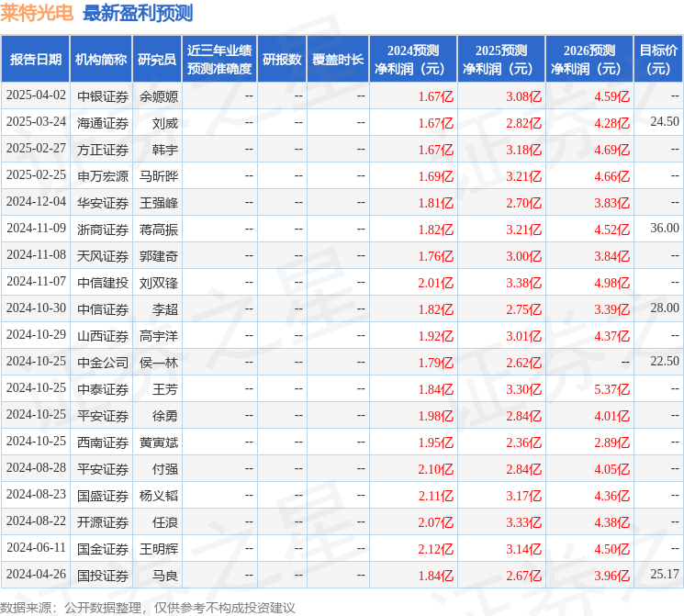Select the 中信证券 cell
The image size is (684, 616).
coord(103,309)
